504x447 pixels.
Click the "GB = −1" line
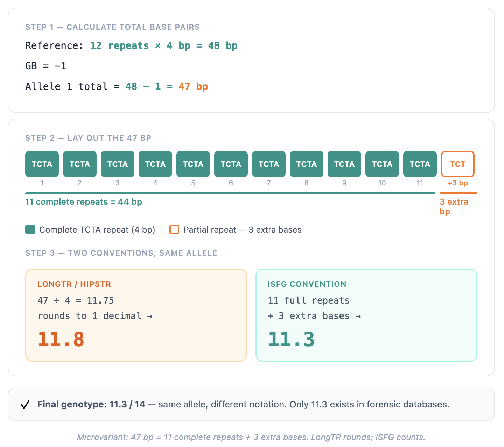click(46, 66)
